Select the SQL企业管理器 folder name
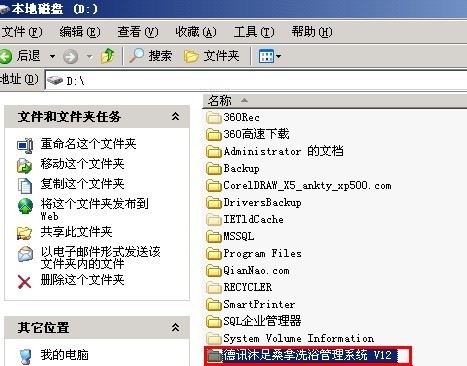 262,321
